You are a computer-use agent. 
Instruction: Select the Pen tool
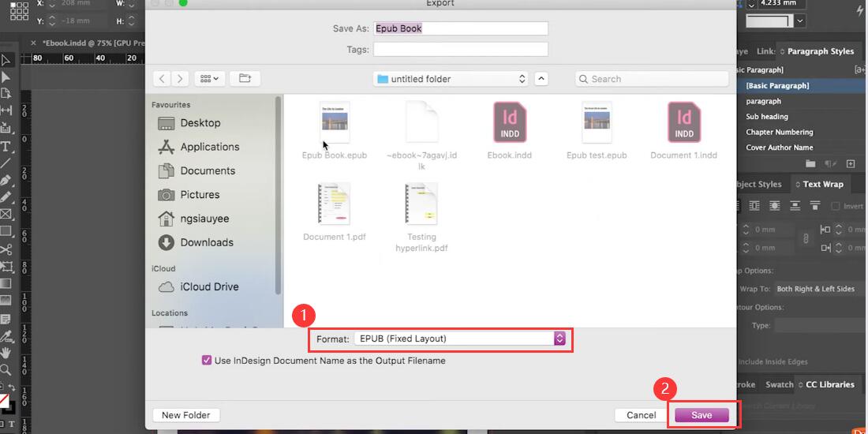6,180
